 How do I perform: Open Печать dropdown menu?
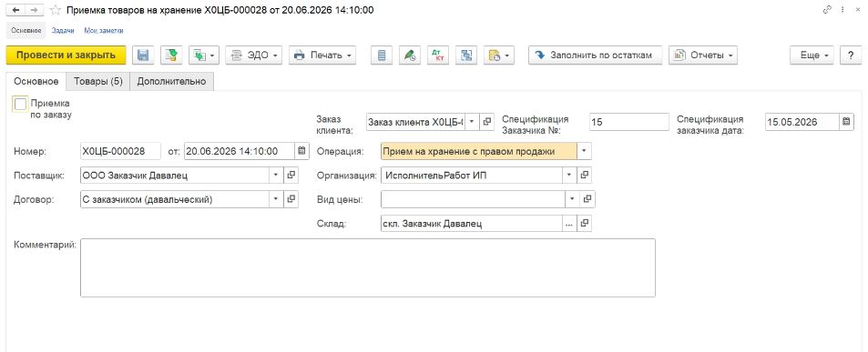point(322,55)
